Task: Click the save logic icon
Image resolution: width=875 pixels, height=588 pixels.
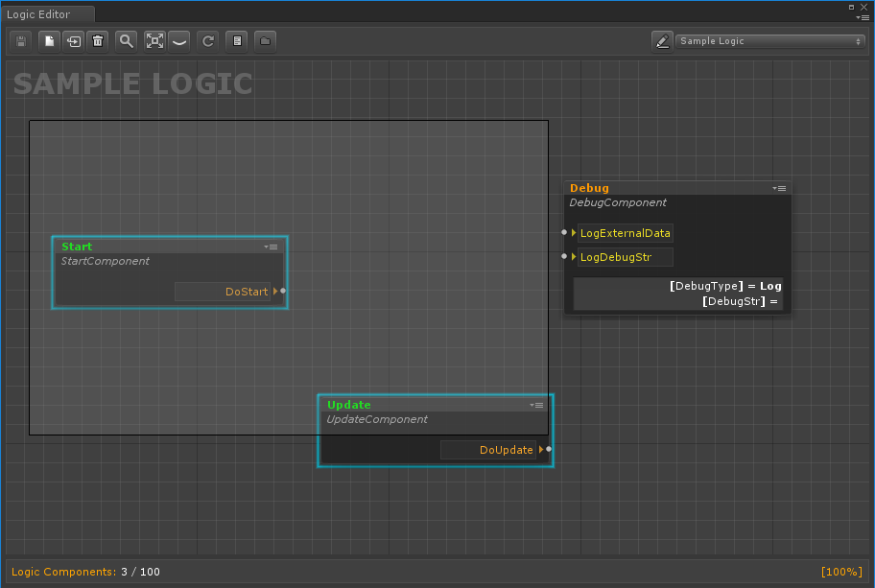Action: [x=21, y=41]
